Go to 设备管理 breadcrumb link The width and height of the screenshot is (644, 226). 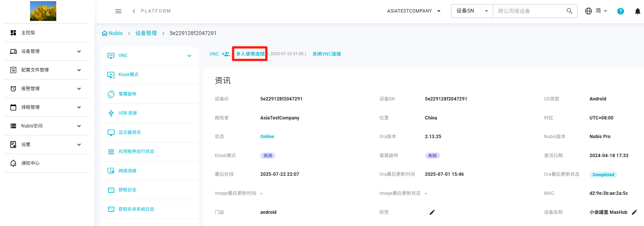[146, 33]
